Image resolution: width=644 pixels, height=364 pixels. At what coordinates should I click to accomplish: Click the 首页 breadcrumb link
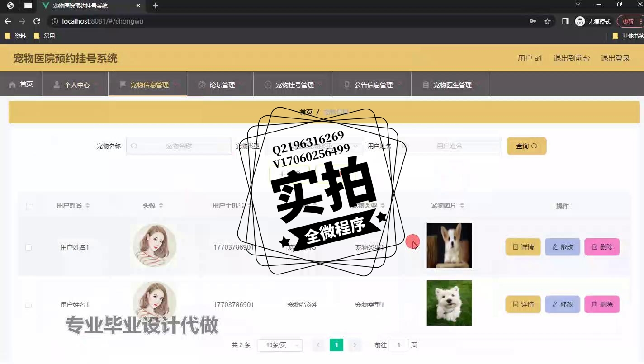point(306,112)
